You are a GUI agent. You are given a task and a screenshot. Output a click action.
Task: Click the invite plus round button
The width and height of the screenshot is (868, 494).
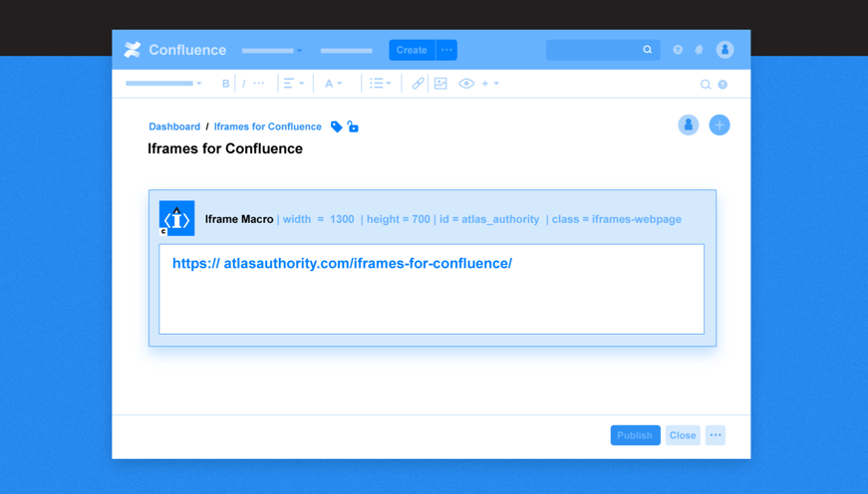click(x=720, y=125)
